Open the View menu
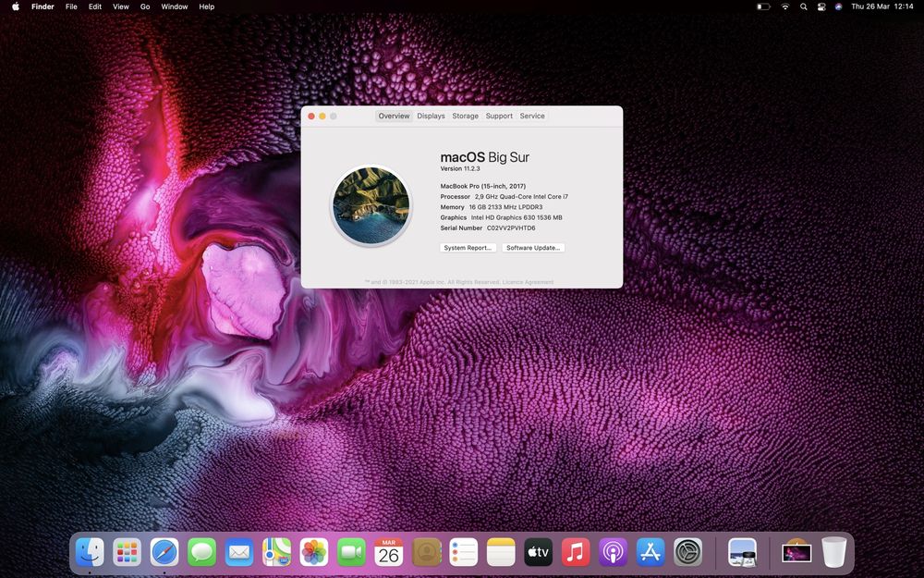Image resolution: width=924 pixels, height=578 pixels. click(x=121, y=6)
